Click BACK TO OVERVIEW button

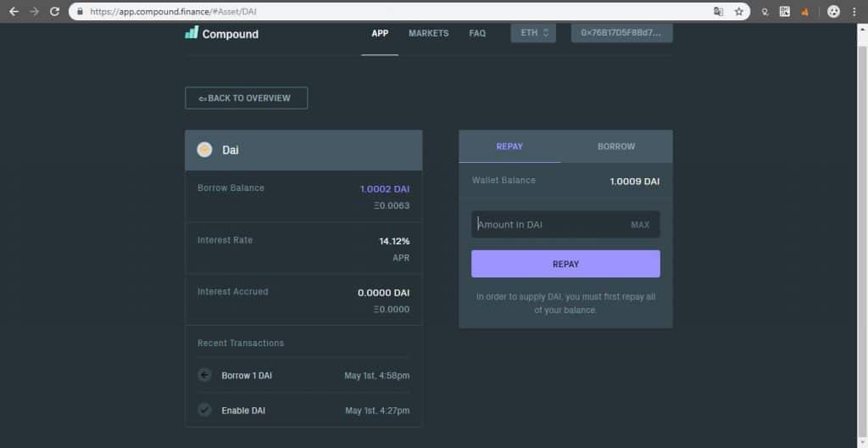[x=247, y=98]
